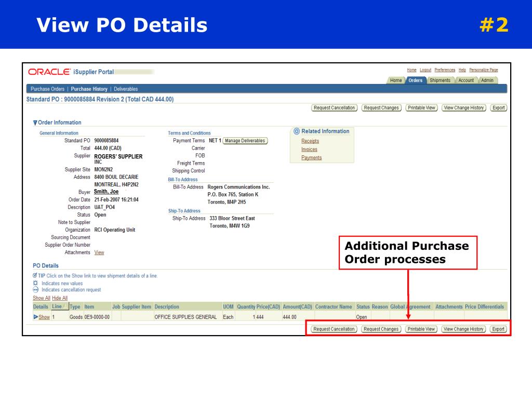Click the upper Request Changes button
The height and width of the screenshot is (399, 532).
pyautogui.click(x=381, y=108)
